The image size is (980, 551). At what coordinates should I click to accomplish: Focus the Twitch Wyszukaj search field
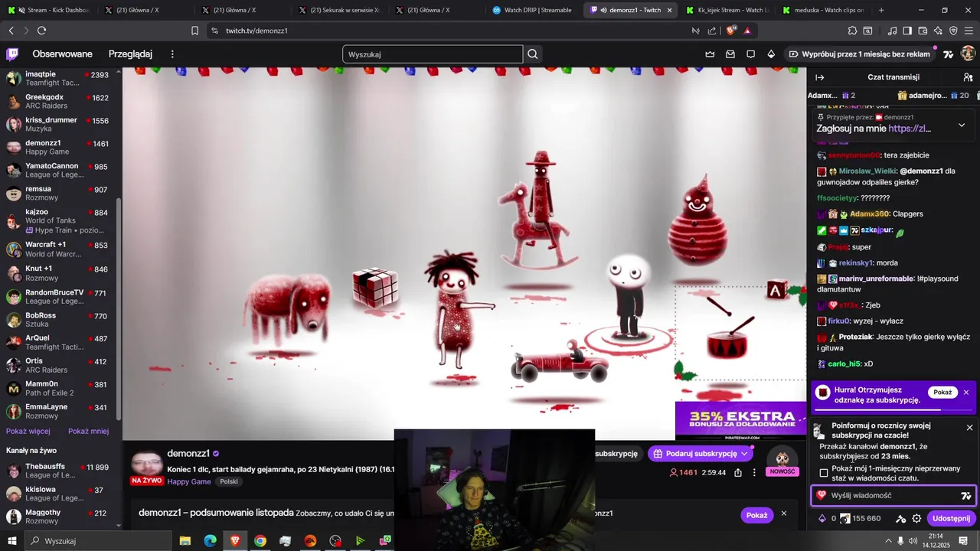[433, 54]
